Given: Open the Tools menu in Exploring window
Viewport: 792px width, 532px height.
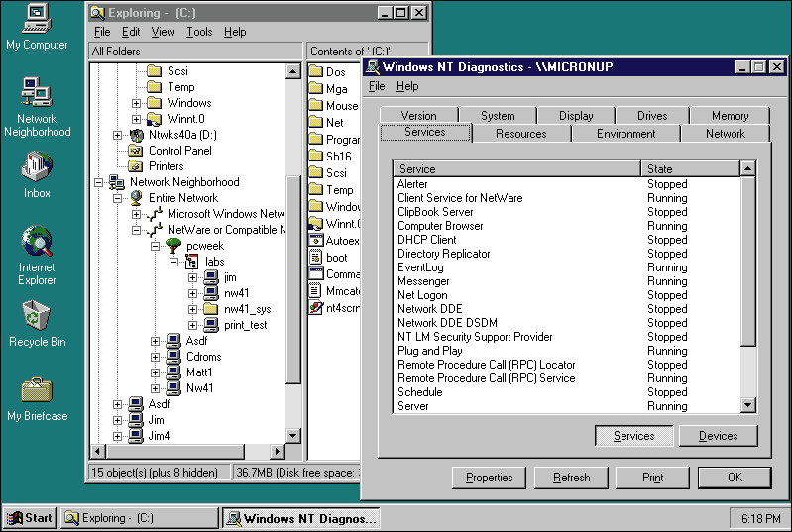Looking at the screenshot, I should [x=199, y=32].
